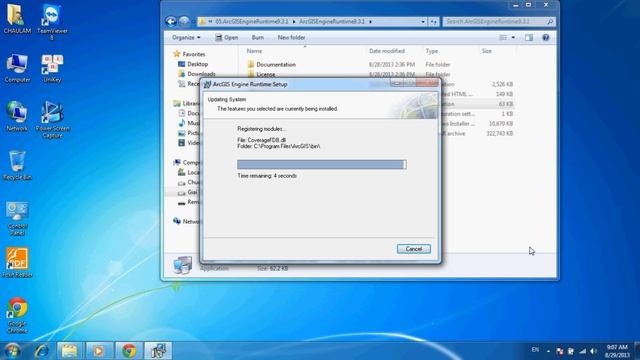Click New folder in Explorer toolbar

(291, 38)
